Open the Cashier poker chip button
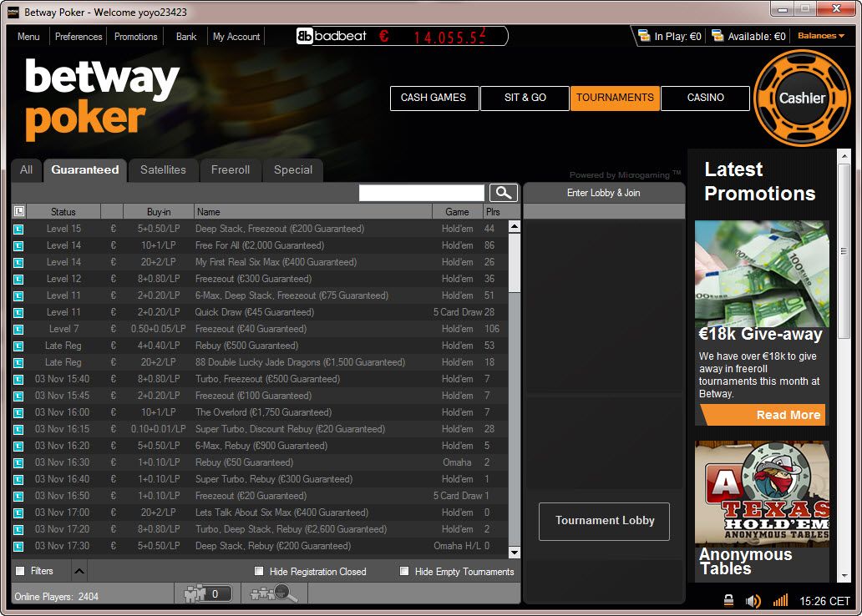 pyautogui.click(x=802, y=98)
